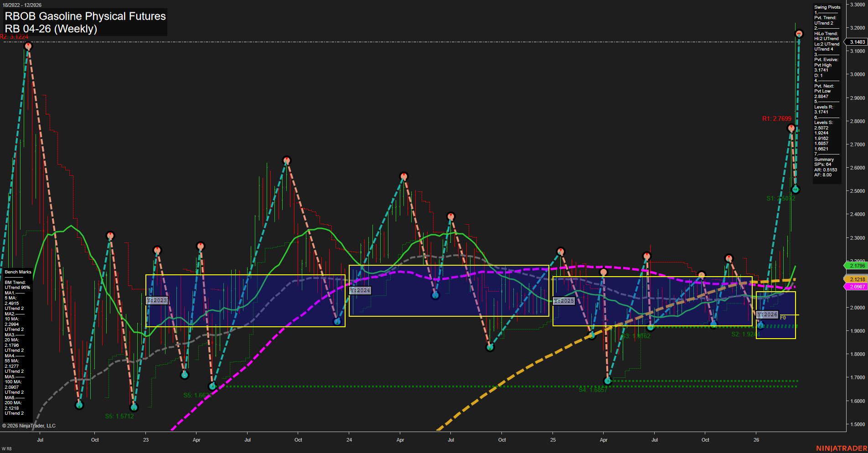Click the pivot marker below the R1: 2.7699 label
Viewport: 868px width, 453px height.
click(x=790, y=128)
